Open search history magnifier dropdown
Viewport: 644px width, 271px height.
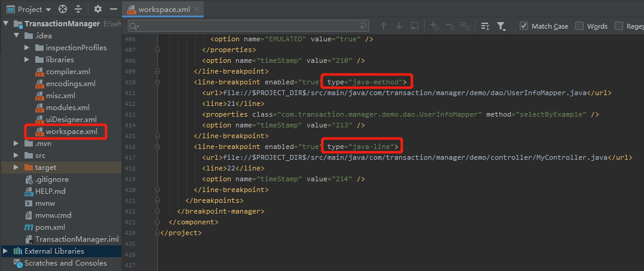(x=134, y=26)
